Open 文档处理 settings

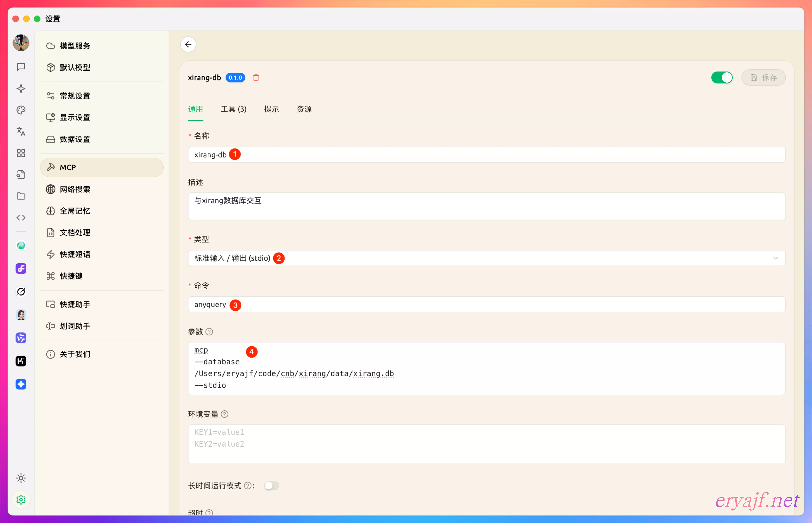pyautogui.click(x=102, y=233)
